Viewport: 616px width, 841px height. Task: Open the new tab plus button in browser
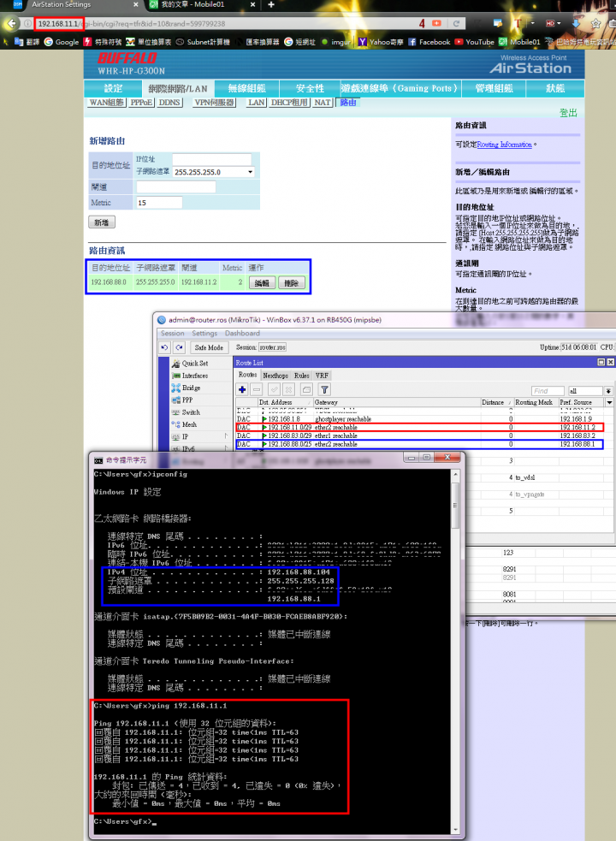coord(271,5)
